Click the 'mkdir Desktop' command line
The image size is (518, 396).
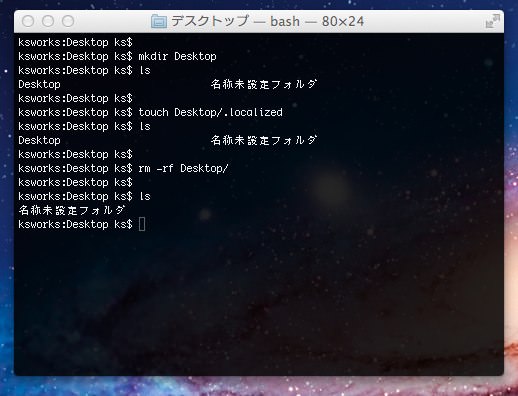point(117,56)
